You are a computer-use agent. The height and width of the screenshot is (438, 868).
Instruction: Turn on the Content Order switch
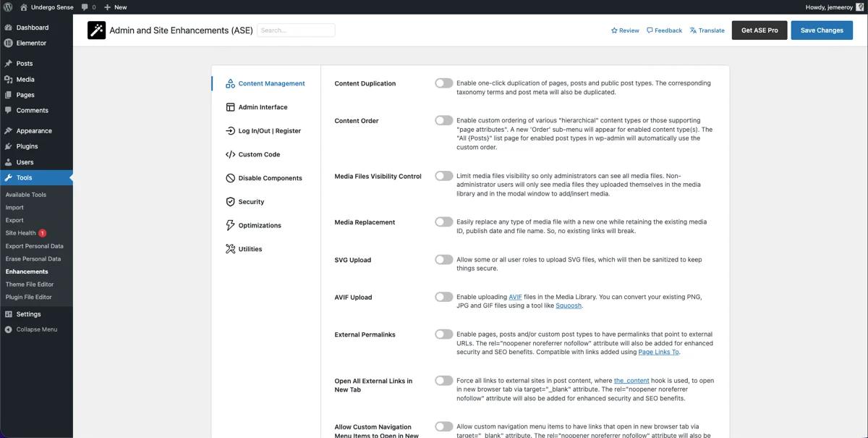point(443,120)
